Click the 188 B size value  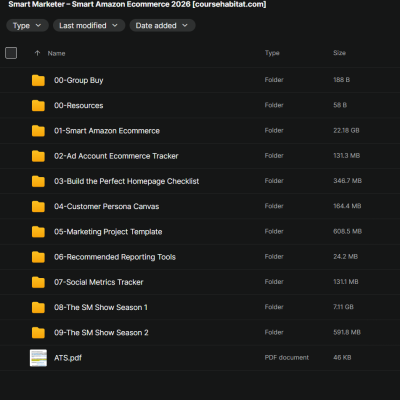341,80
